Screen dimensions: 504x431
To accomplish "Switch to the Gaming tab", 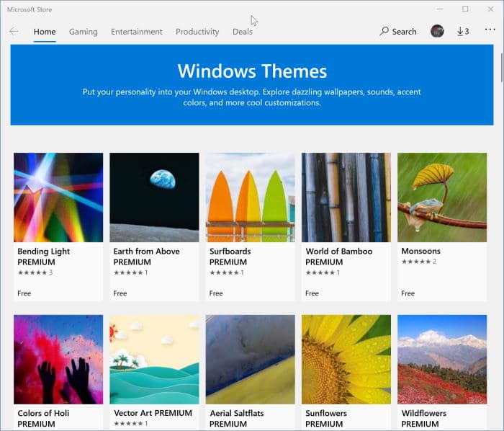I will (84, 32).
